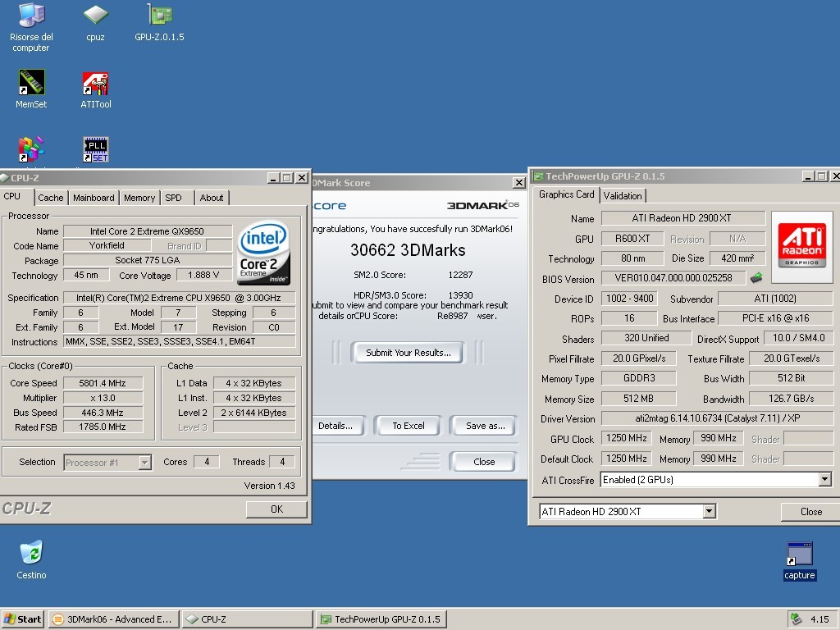The height and width of the screenshot is (630, 840).
Task: Switch to the Validation tab in GPU-Z
Action: (623, 195)
